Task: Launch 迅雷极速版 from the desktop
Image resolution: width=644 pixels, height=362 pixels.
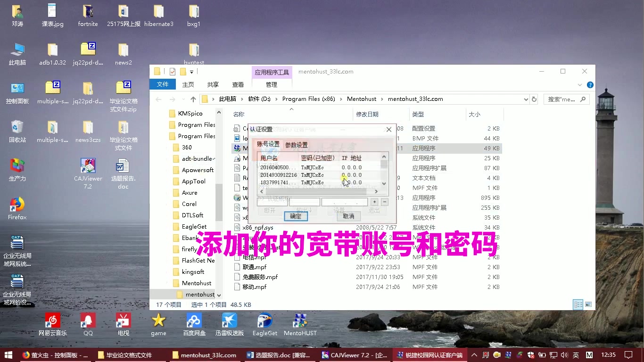Action: click(x=230, y=324)
